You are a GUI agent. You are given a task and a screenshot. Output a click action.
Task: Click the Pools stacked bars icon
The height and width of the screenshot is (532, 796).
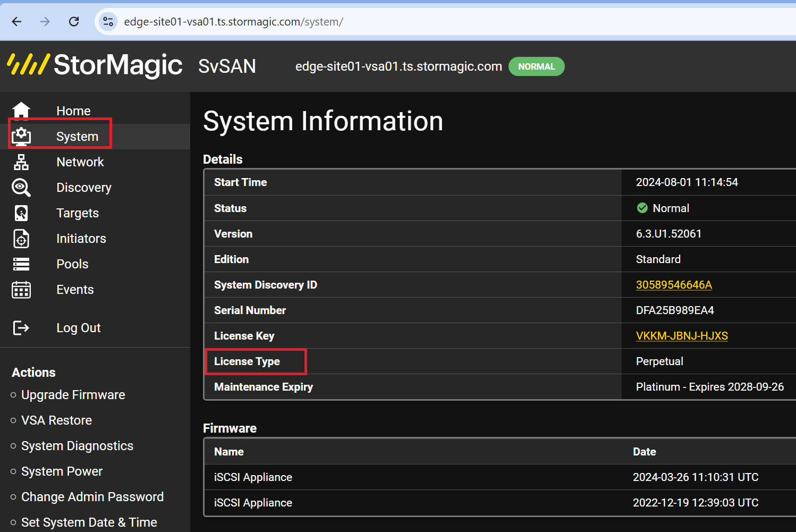point(21,264)
